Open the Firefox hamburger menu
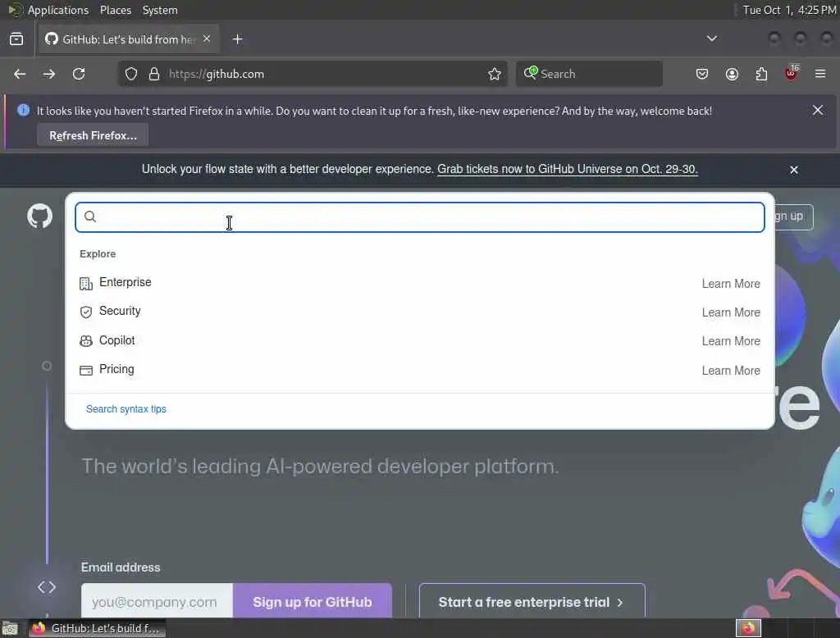Viewport: 840px width, 638px height. pos(820,74)
